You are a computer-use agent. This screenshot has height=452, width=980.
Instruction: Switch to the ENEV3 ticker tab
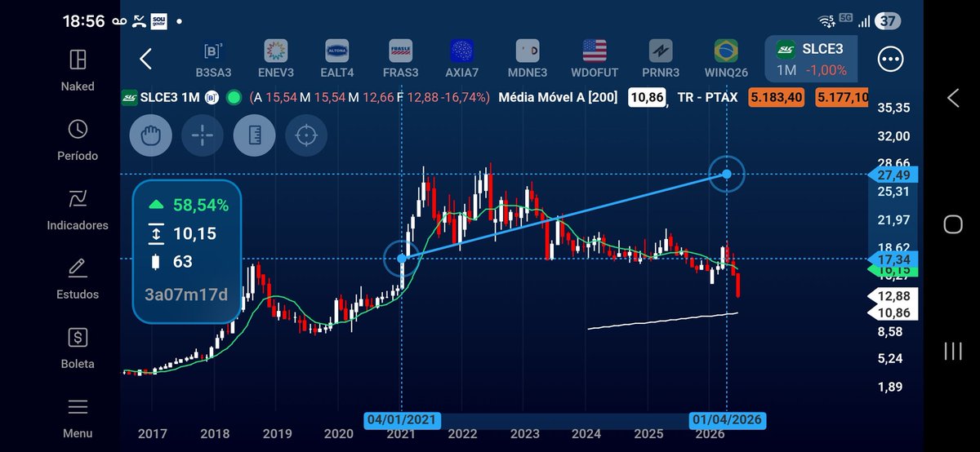[x=276, y=59]
